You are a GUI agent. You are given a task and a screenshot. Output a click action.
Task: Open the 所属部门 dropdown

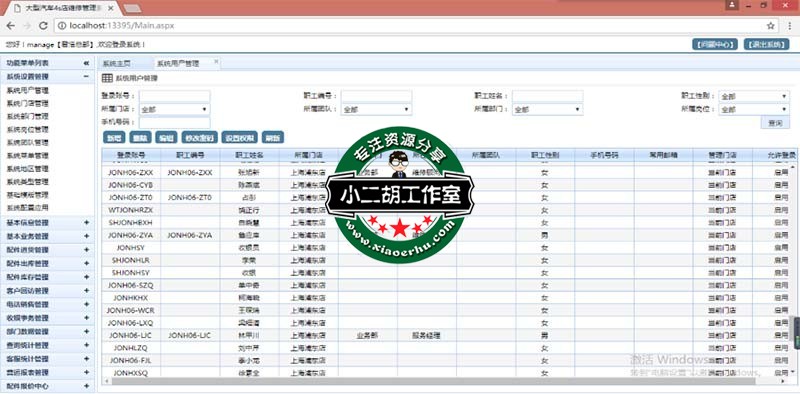547,109
